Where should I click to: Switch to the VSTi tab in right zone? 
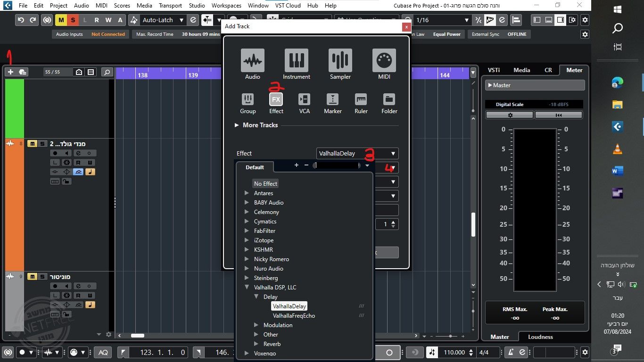coord(494,70)
